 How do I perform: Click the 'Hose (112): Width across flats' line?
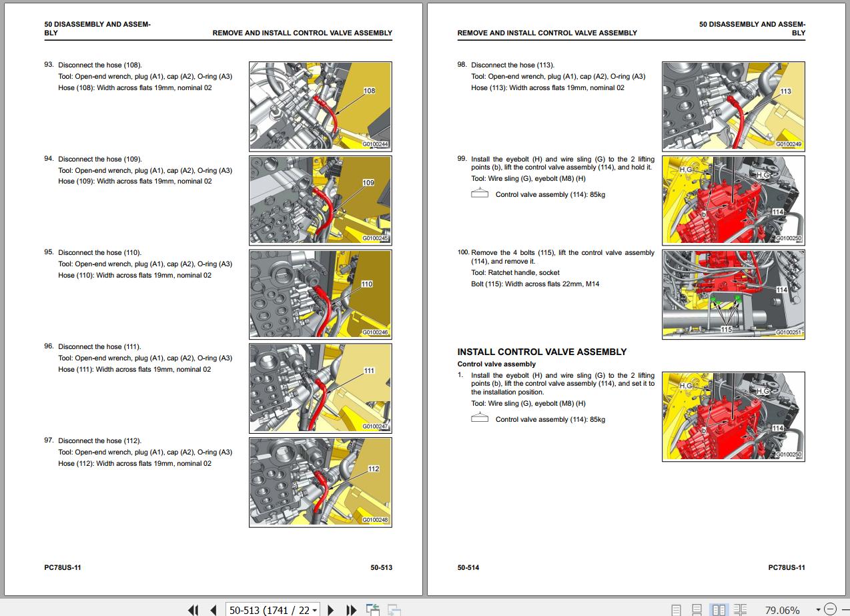tap(135, 464)
